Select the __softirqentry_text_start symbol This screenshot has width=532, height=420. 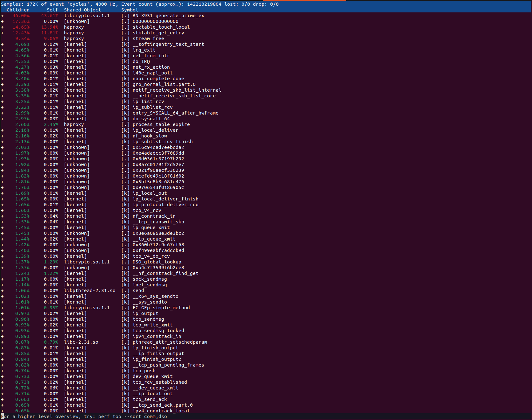(168, 44)
